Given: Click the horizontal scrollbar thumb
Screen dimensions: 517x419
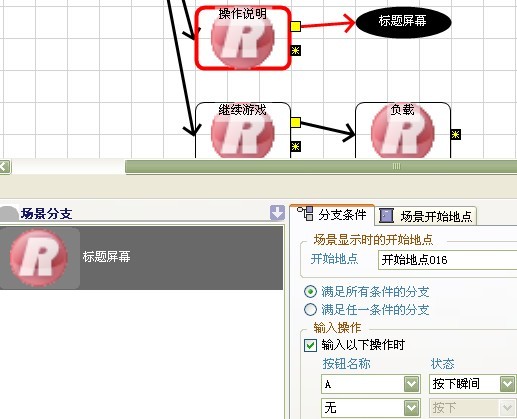Looking at the screenshot, I should (321, 166).
